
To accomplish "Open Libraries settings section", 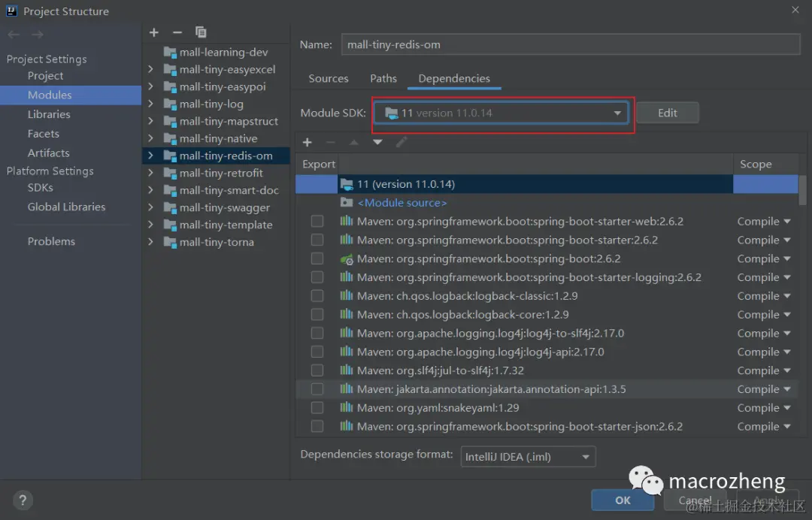I will 49,114.
